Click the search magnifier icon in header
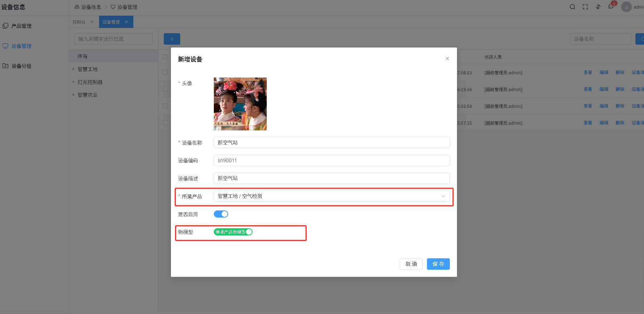This screenshot has width=644, height=314. [x=572, y=7]
